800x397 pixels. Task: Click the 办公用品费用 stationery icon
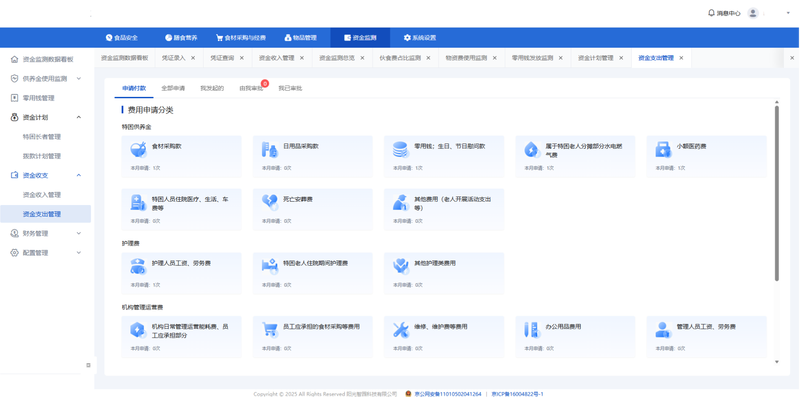(x=532, y=330)
